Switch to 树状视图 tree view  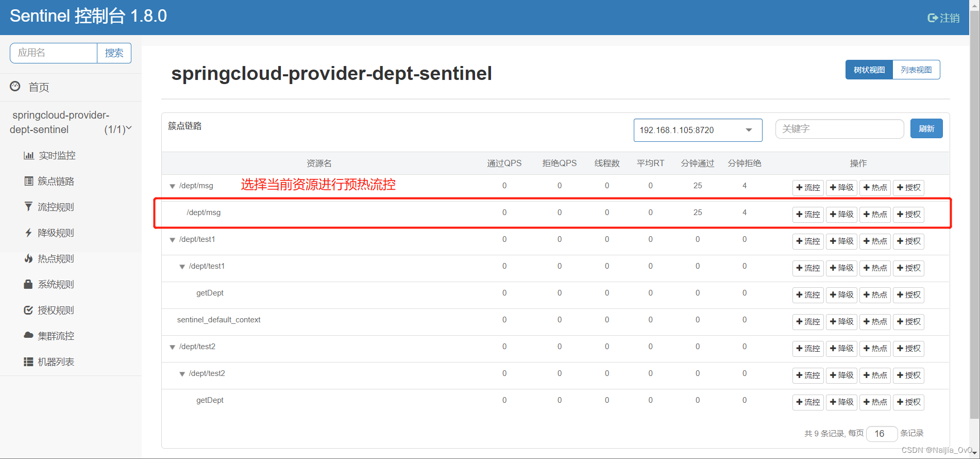point(869,70)
